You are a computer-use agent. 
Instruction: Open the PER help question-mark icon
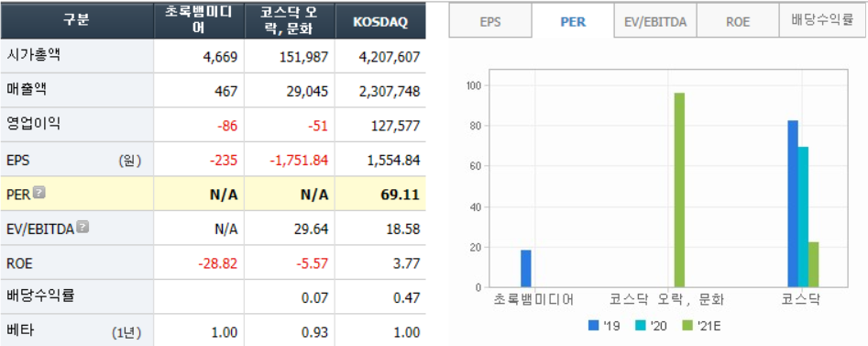point(39,193)
